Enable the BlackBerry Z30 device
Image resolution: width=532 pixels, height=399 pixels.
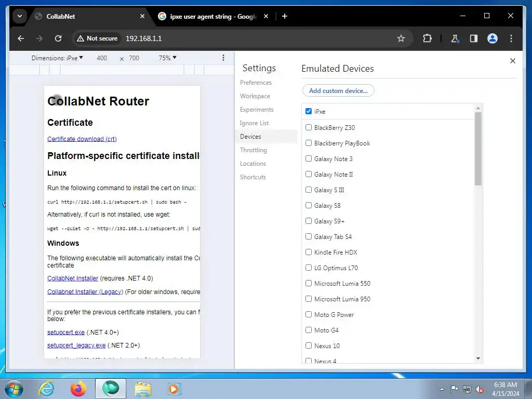309,127
